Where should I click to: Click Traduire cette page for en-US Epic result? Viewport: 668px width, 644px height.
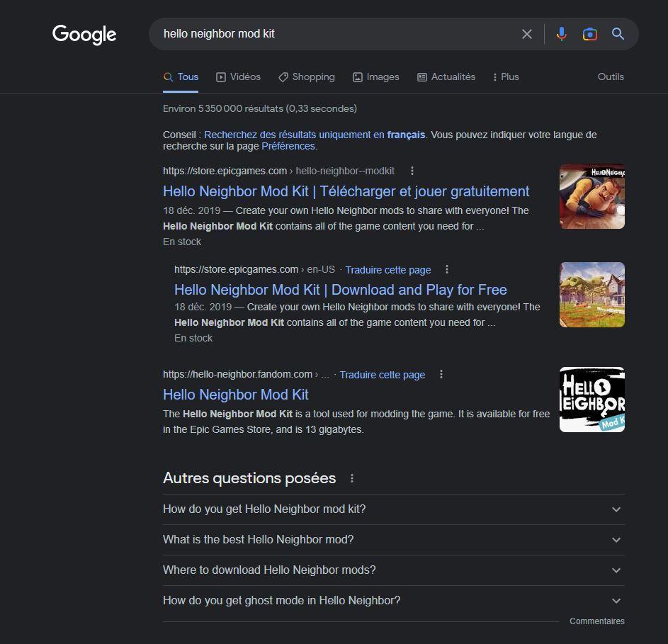coord(387,270)
